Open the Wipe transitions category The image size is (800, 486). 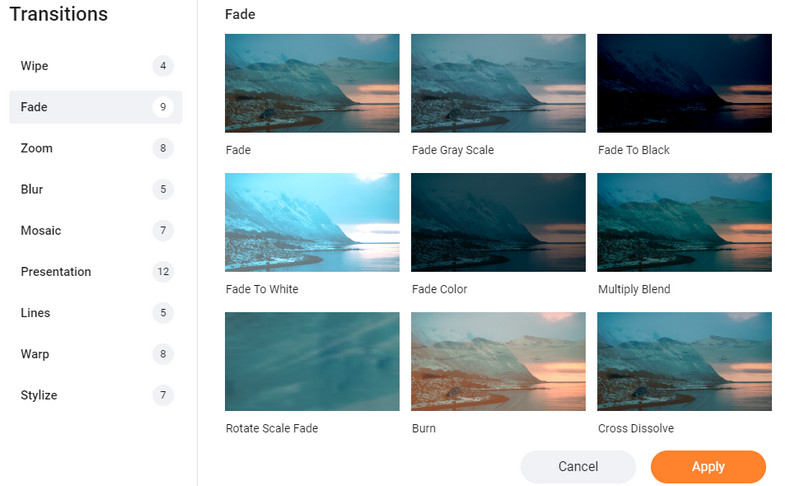point(95,66)
